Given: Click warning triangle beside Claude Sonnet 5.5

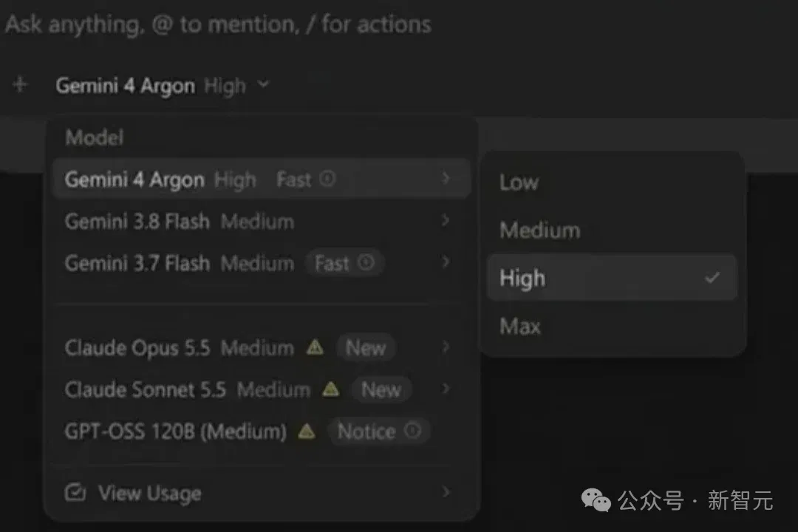Looking at the screenshot, I should click(331, 389).
